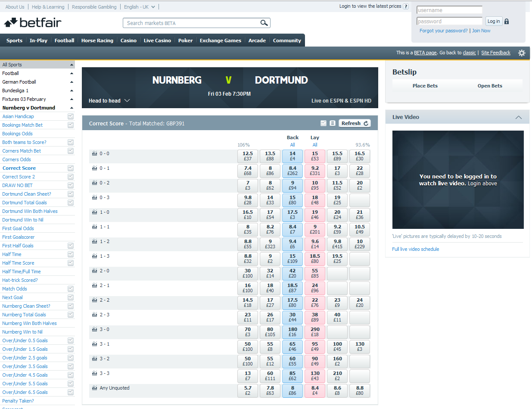Collapse the Live Video panel
532x409 pixels.
(519, 117)
